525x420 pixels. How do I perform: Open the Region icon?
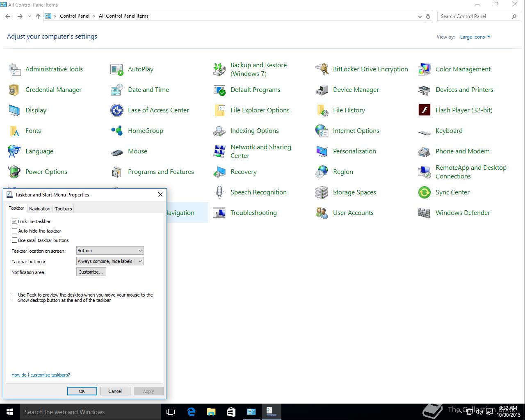tap(322, 172)
